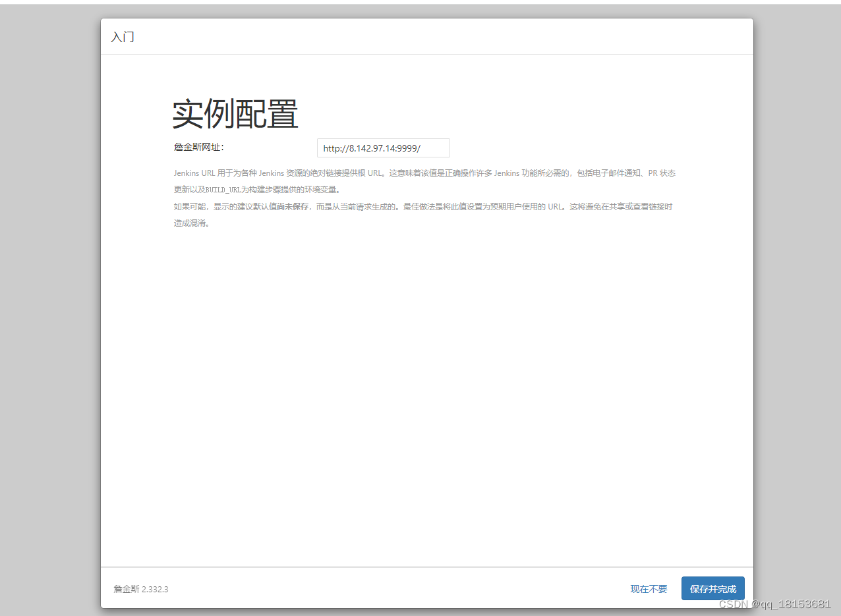
Task: Click the paragraph starting with Jenkins URL 用于
Action: tap(424, 181)
